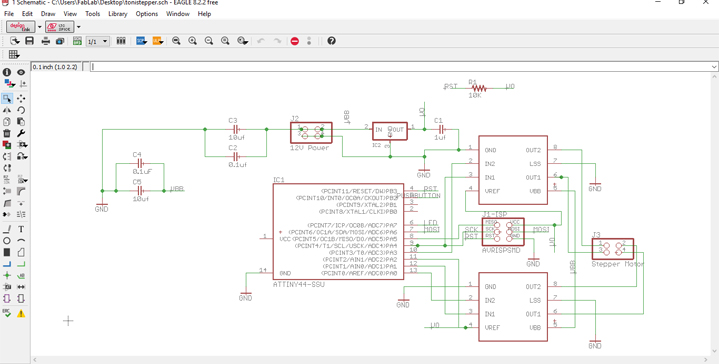This screenshot has height=364, width=719.
Task: Open the Library menu
Action: pos(118,14)
